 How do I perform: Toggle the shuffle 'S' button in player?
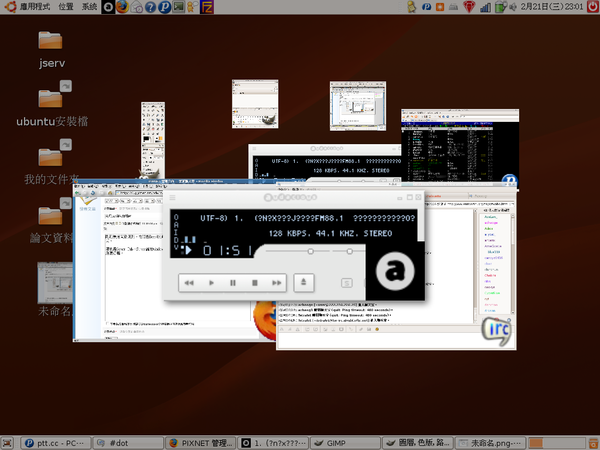pos(346,283)
